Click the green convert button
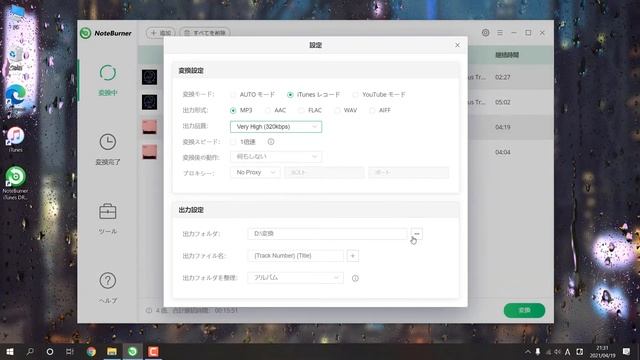The height and width of the screenshot is (360, 640). click(524, 310)
